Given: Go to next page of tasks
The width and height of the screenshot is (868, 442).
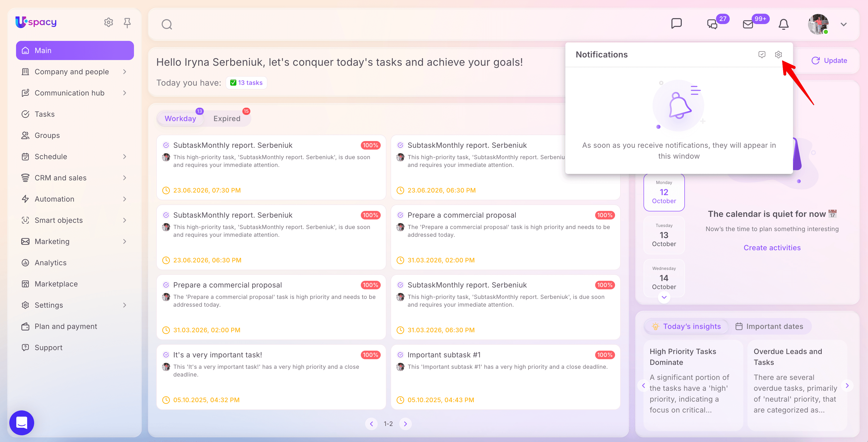Looking at the screenshot, I should tap(405, 424).
